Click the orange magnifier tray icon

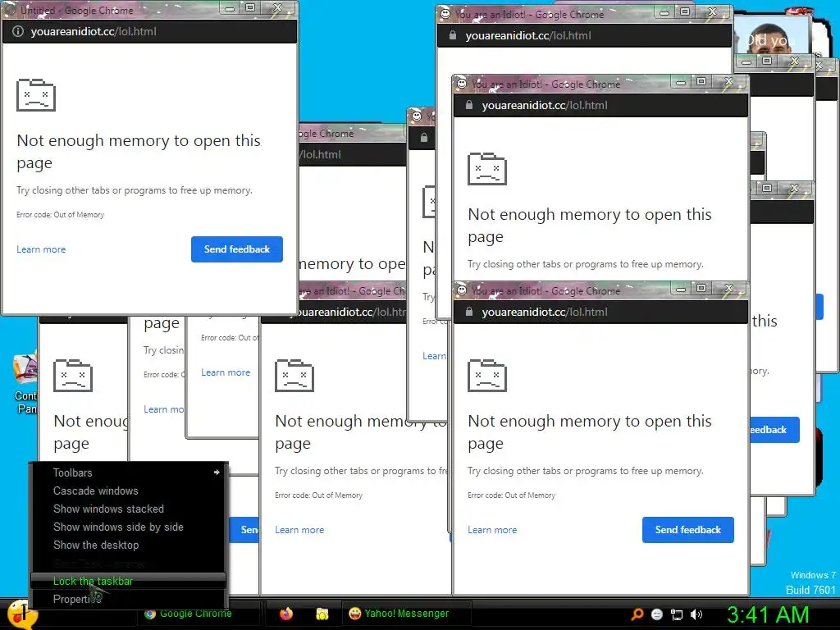tap(637, 614)
